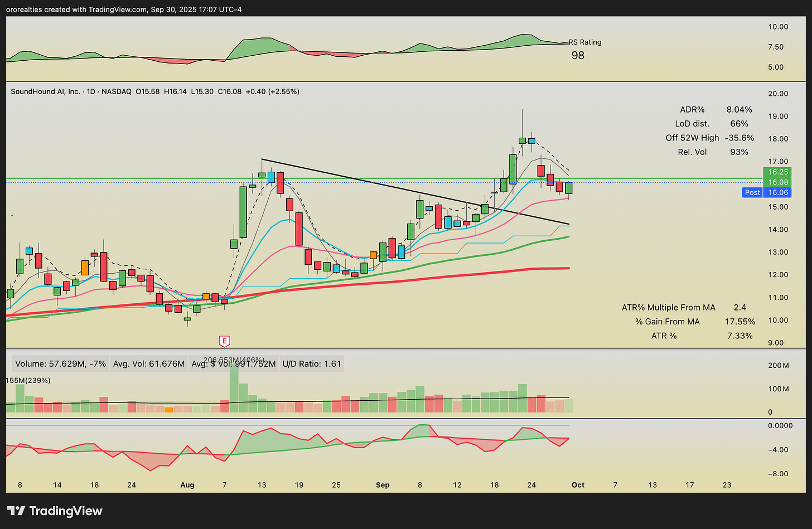Click the 200M volume axis label
Screen dimensions: 812x529
779,366
